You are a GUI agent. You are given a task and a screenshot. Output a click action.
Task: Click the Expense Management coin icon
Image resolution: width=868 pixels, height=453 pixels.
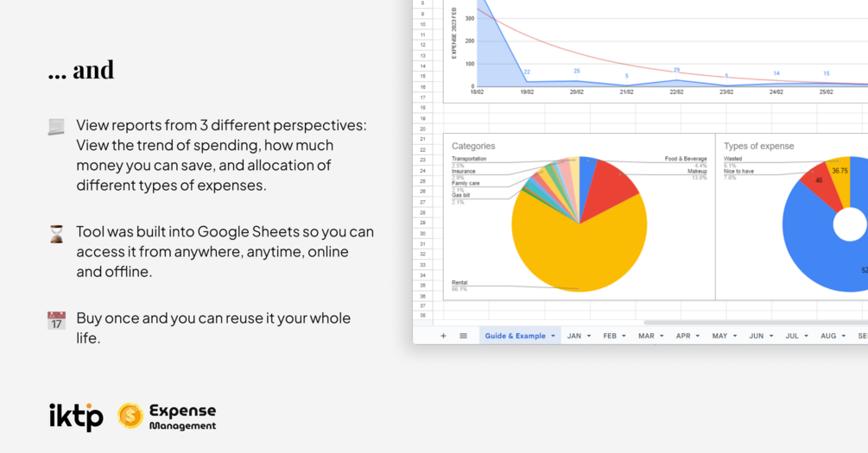[130, 416]
